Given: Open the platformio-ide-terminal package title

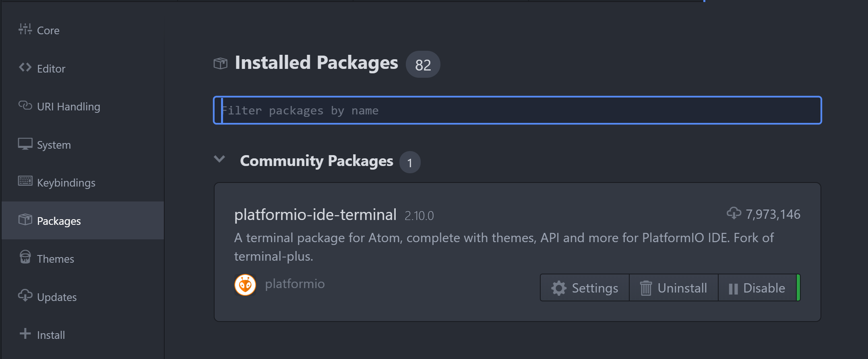Looking at the screenshot, I should [315, 215].
